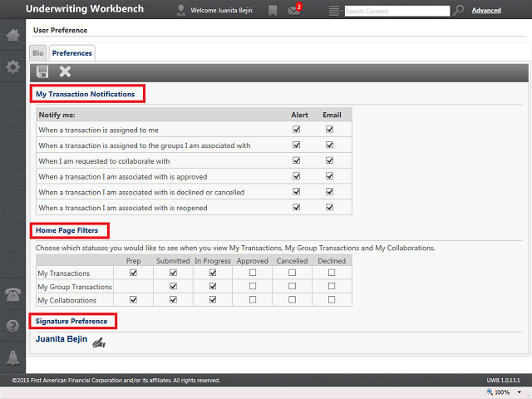Click the My Group Transactions row label
Screen dimensions: 532x399
point(75,287)
